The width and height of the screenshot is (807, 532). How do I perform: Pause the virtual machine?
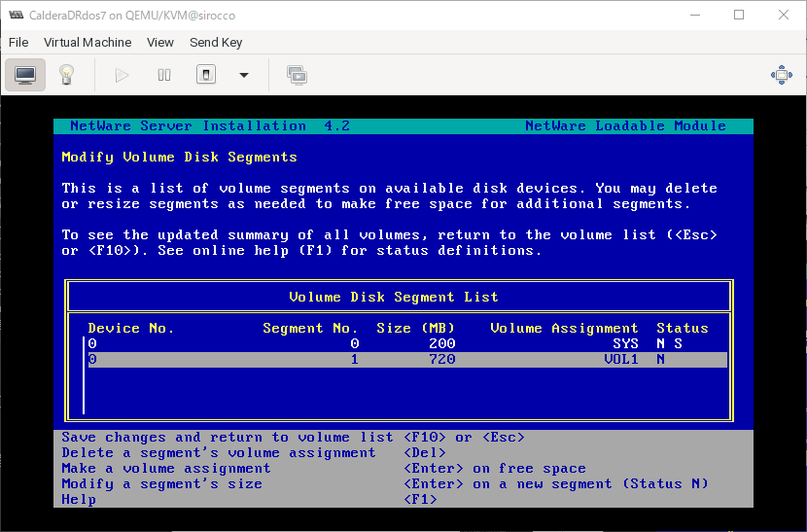point(164,76)
